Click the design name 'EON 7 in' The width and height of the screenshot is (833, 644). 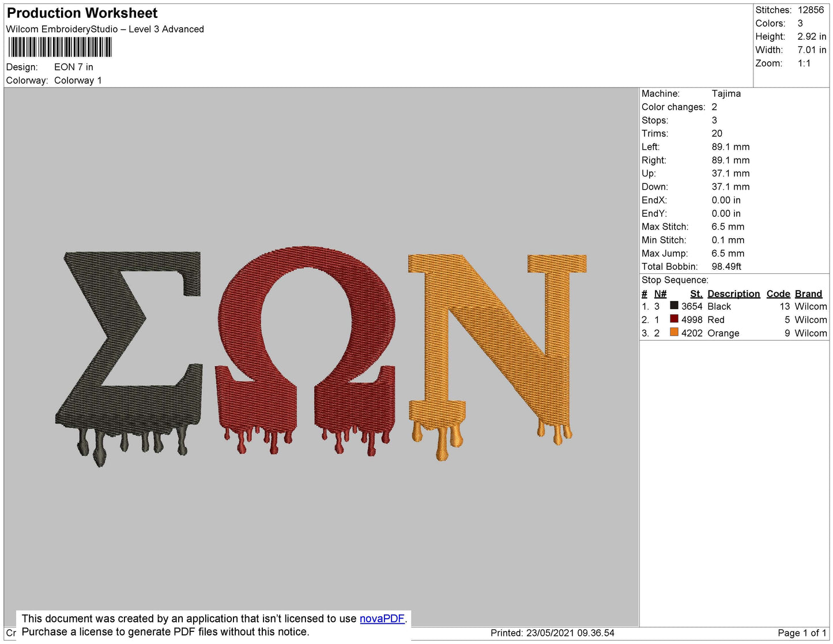tap(74, 67)
